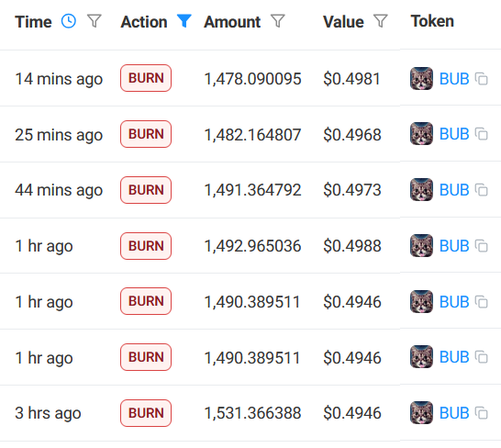This screenshot has height=448, width=501.
Task: Select amount 1,491.364792
Action: tap(252, 190)
